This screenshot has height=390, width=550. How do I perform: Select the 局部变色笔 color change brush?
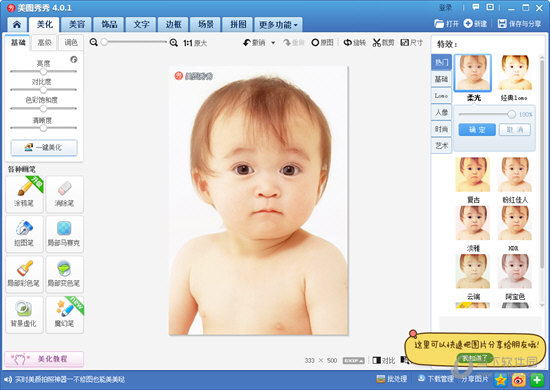(65, 274)
